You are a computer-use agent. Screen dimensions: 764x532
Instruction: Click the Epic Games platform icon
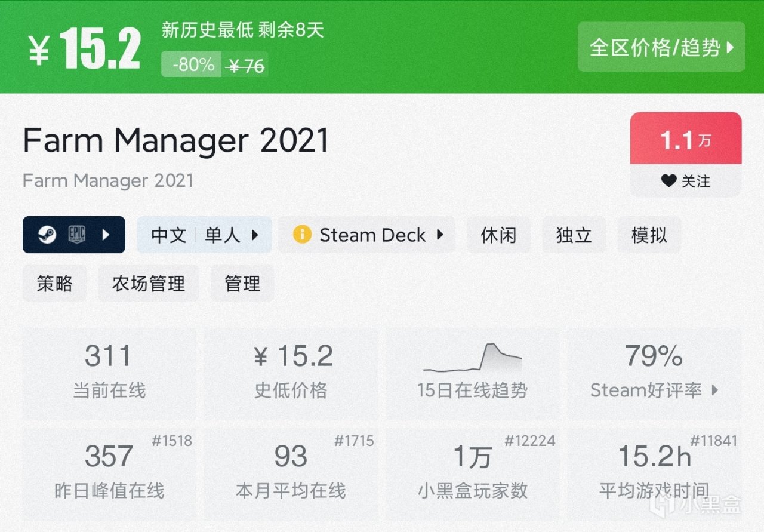pos(76,235)
